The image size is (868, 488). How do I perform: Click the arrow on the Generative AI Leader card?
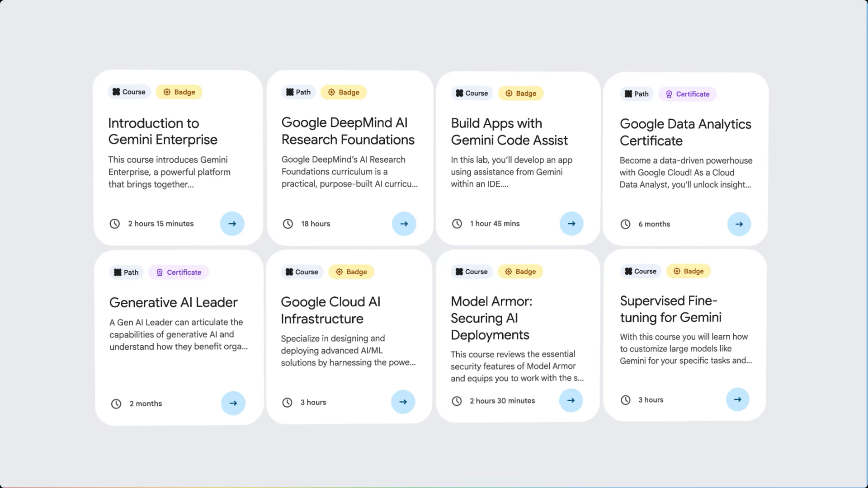(x=233, y=403)
